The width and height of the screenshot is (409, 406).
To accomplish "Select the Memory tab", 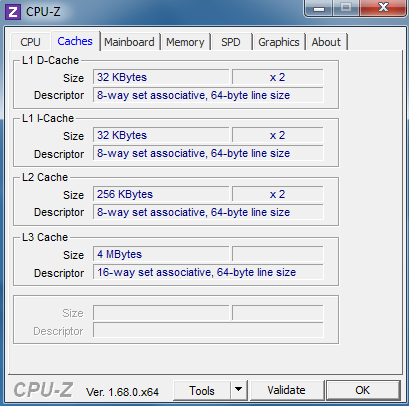I will coord(185,42).
